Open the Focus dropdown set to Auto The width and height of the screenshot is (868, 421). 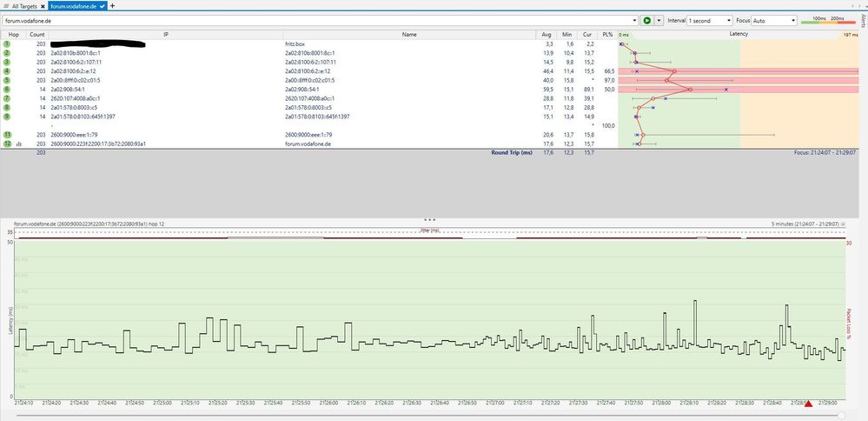coord(774,21)
